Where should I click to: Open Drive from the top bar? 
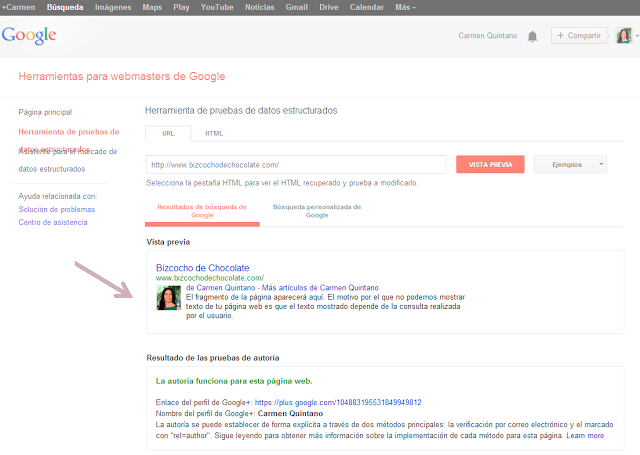[x=329, y=7]
